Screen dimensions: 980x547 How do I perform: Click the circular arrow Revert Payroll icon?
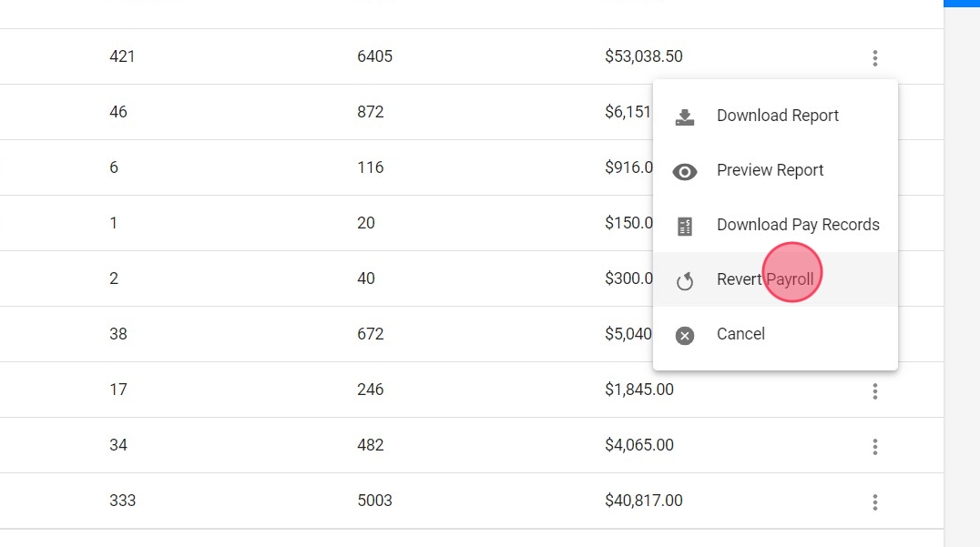click(x=685, y=281)
